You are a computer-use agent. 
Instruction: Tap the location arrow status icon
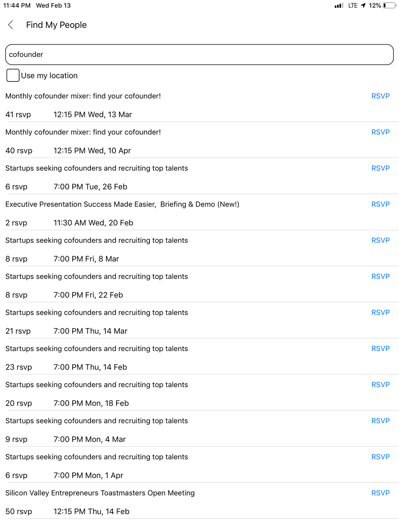coord(363,6)
